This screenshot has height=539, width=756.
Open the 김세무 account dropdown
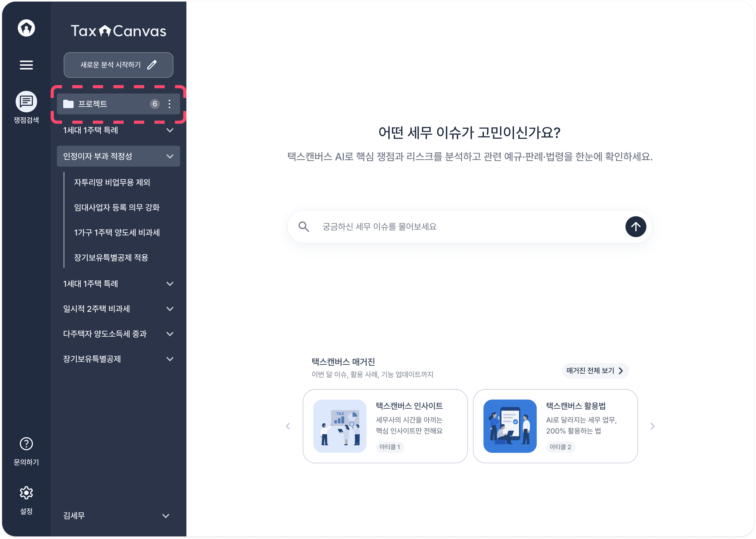click(166, 516)
